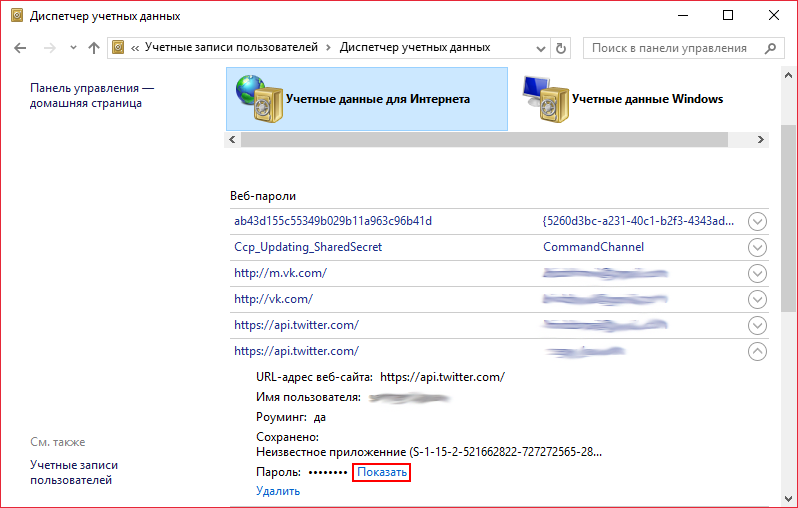Expand the http://vk.com/ entry
The width and height of the screenshot is (798, 508).
tap(757, 299)
